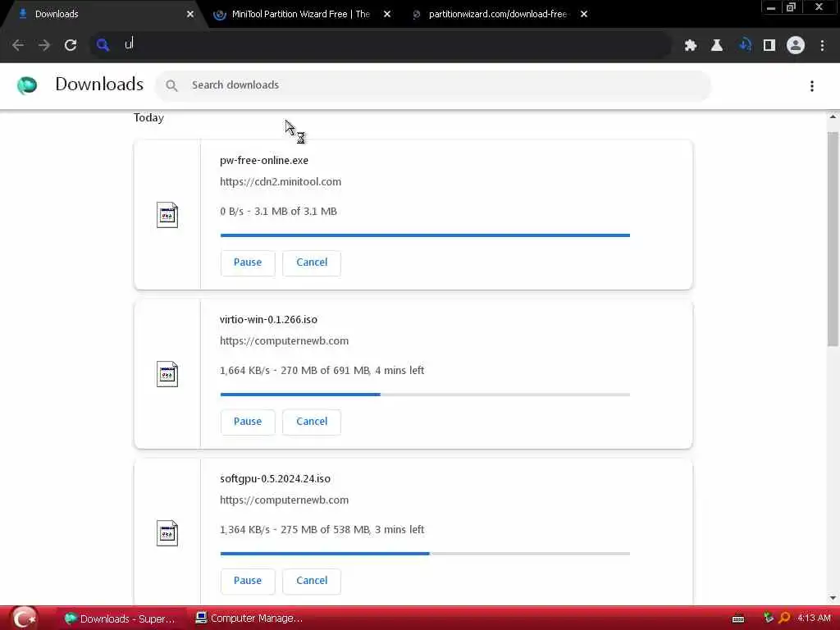Close the MiniTool Partition Wizard tab
840x630 pixels.
click(387, 15)
